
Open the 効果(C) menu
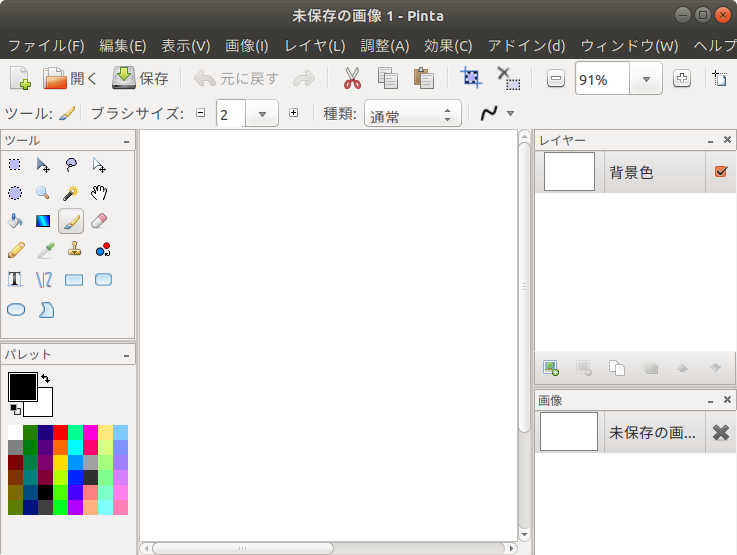tap(448, 46)
